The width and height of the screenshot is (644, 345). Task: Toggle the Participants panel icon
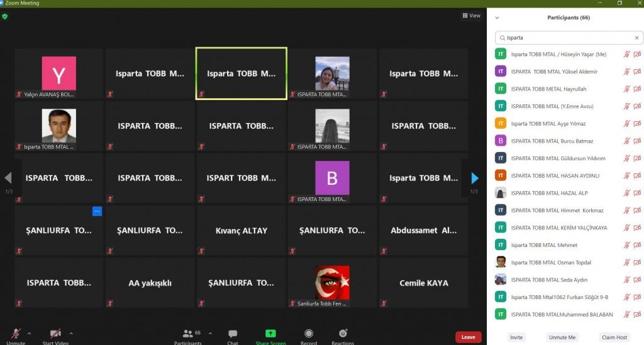click(x=187, y=334)
